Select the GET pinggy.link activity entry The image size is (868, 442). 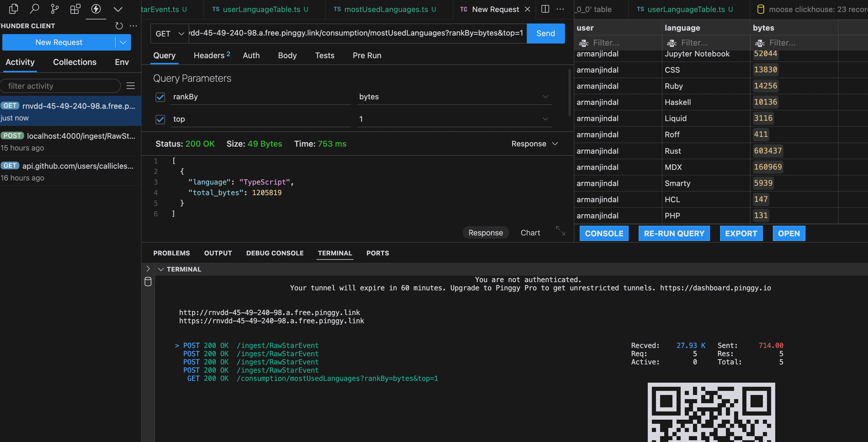point(70,111)
